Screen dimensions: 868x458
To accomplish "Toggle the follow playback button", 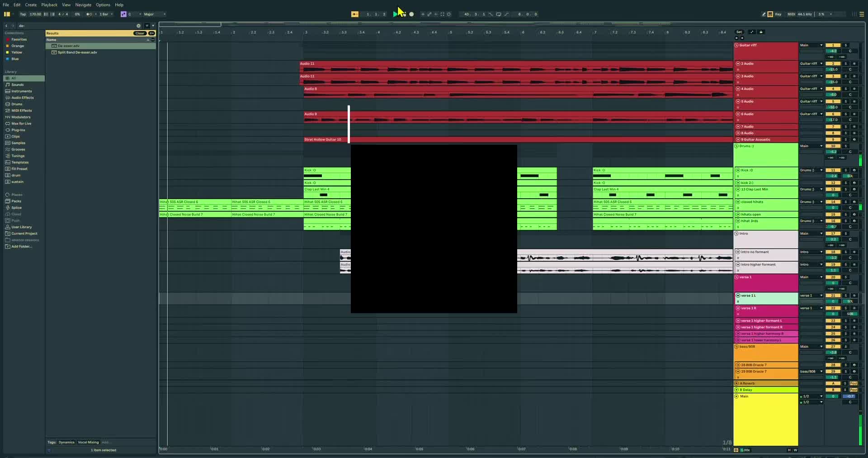I will (355, 14).
